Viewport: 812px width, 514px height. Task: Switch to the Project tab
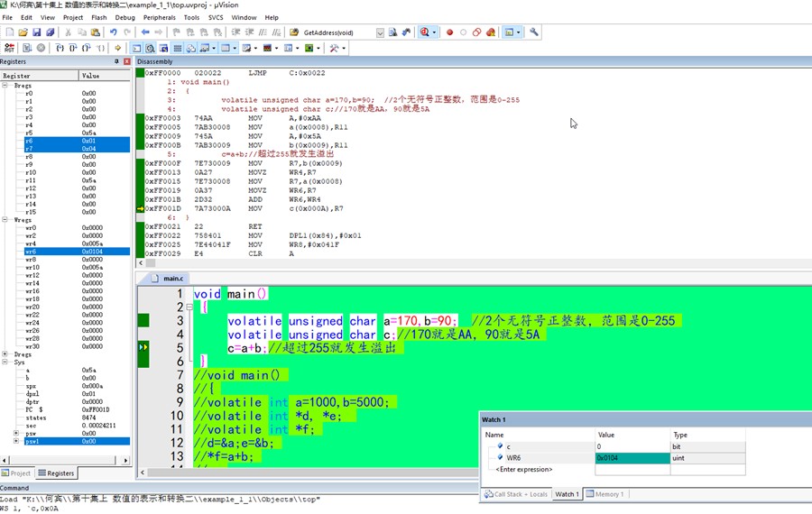pyautogui.click(x=16, y=473)
